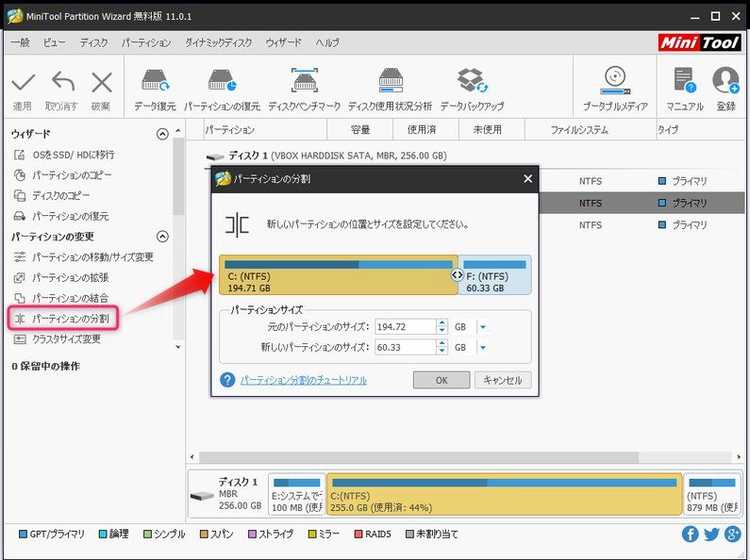Open the Twitter icon
This screenshot has width=750, height=560.
point(711,534)
